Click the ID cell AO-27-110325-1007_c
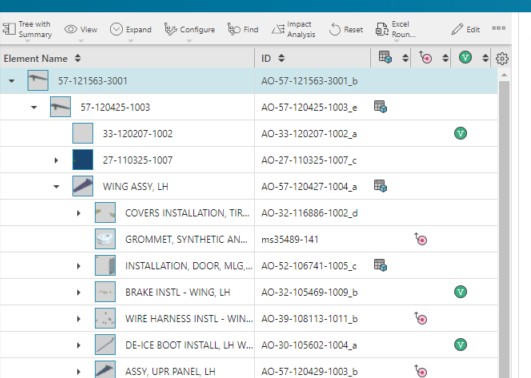 [x=309, y=160]
